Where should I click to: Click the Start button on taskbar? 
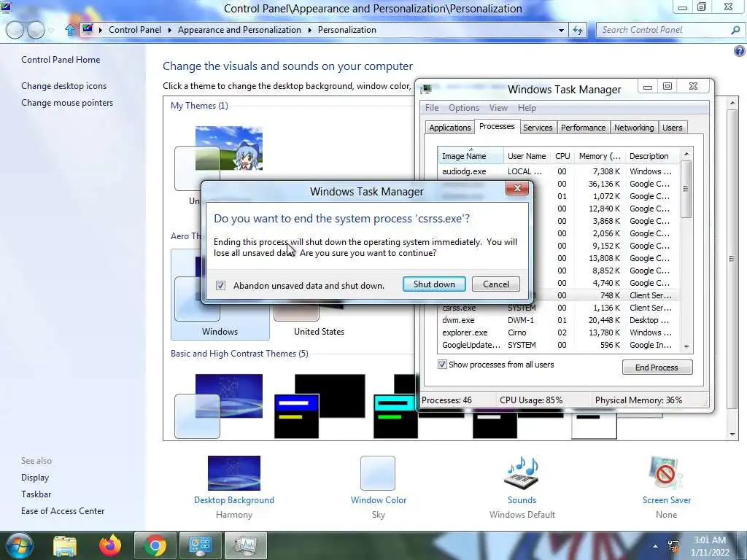click(19, 545)
